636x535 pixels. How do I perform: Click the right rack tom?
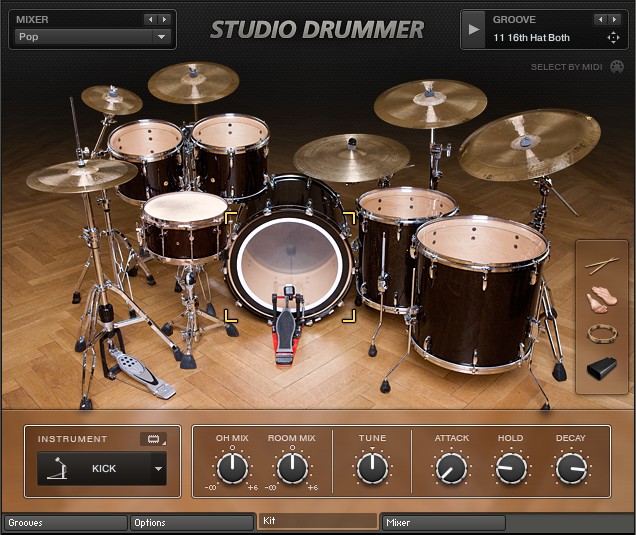230,155
